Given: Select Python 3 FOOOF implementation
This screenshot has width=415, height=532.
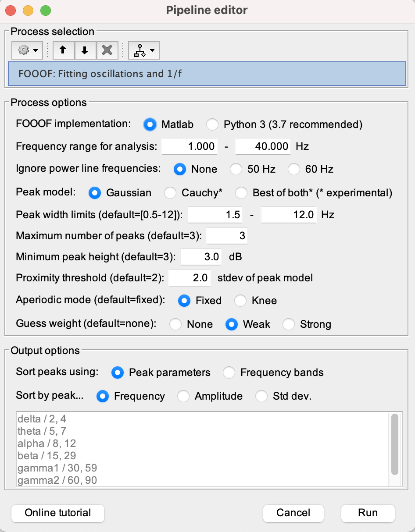Looking at the screenshot, I should click(213, 124).
